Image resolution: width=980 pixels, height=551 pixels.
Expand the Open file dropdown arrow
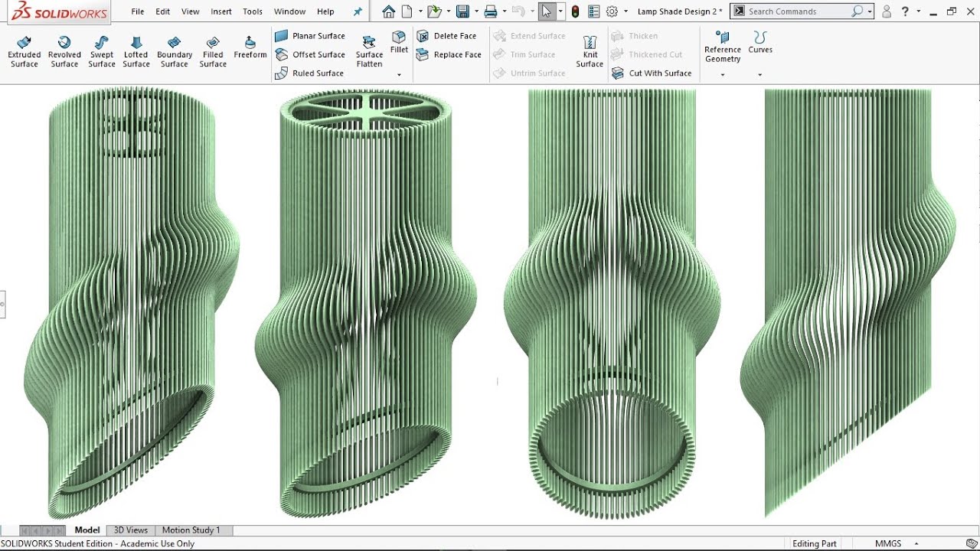tap(449, 11)
